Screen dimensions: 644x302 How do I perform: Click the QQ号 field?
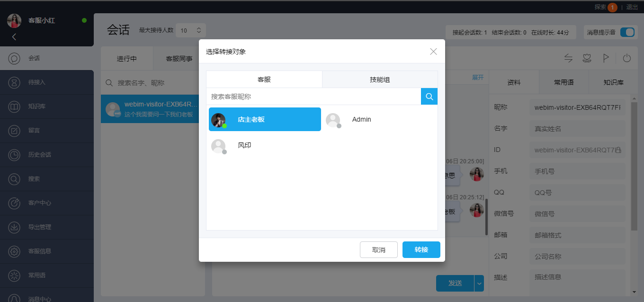click(577, 193)
